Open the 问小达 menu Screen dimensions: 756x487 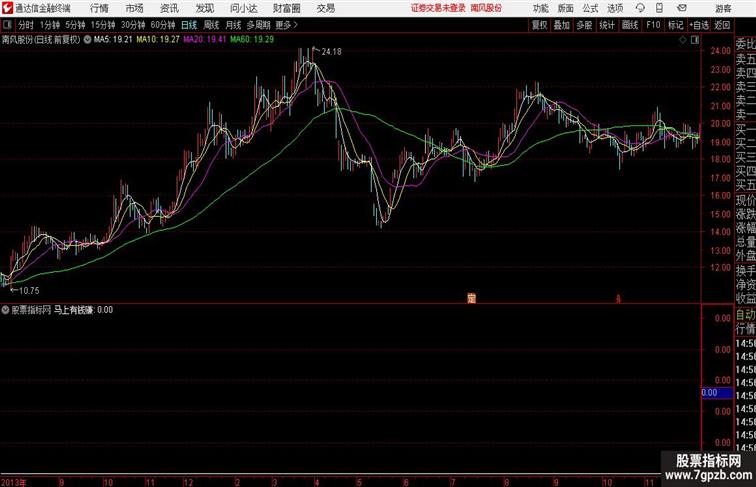[x=243, y=8]
